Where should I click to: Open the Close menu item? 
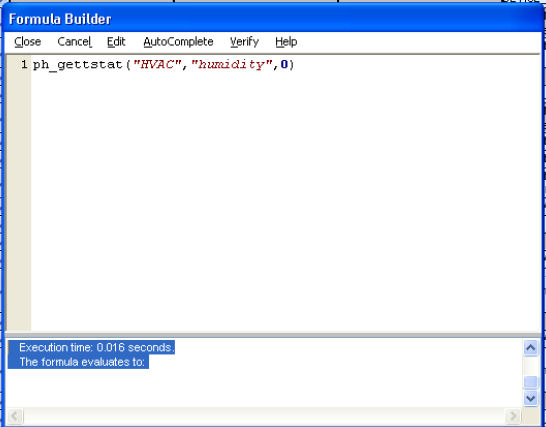(28, 42)
